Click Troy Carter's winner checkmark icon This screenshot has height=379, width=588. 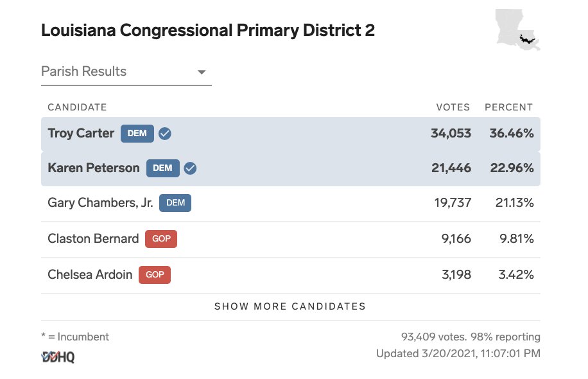(x=164, y=134)
